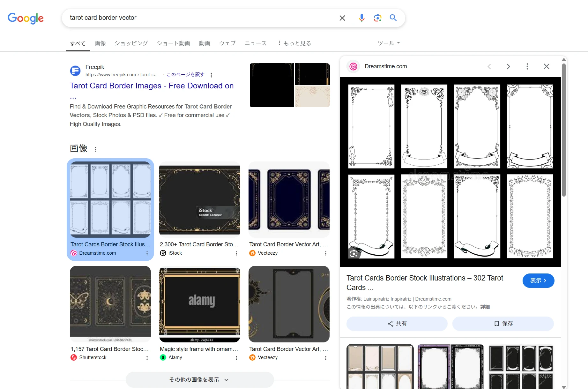Open three-dot menu on first Vecteezy card
588x389 pixels.
[326, 253]
